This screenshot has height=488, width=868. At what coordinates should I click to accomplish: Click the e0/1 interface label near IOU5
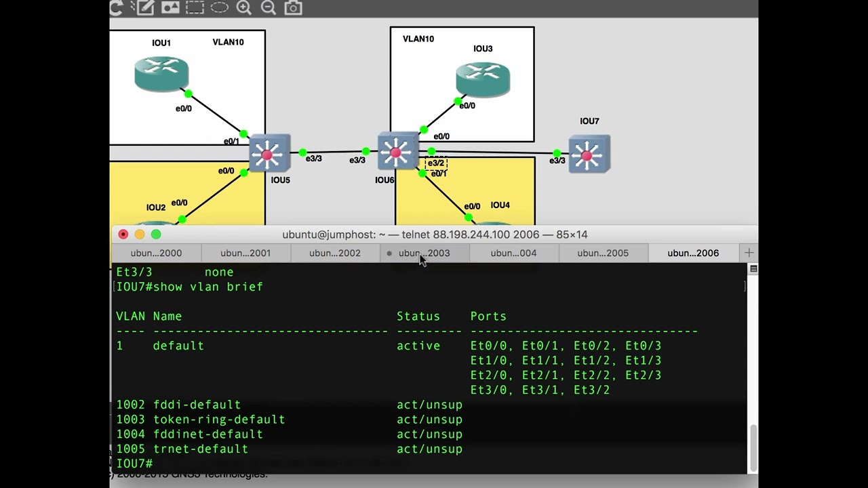[231, 142]
